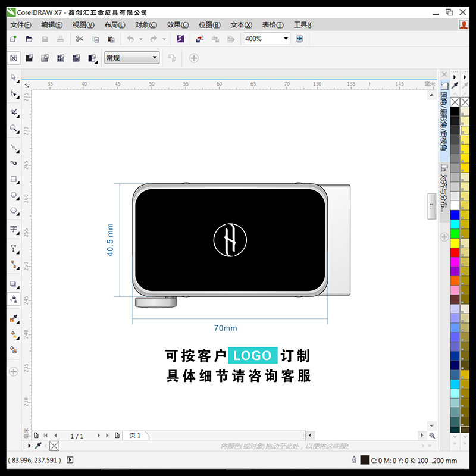Image resolution: width=476 pixels, height=476 pixels.
Task: Select the Polygon tool
Action: (14, 210)
